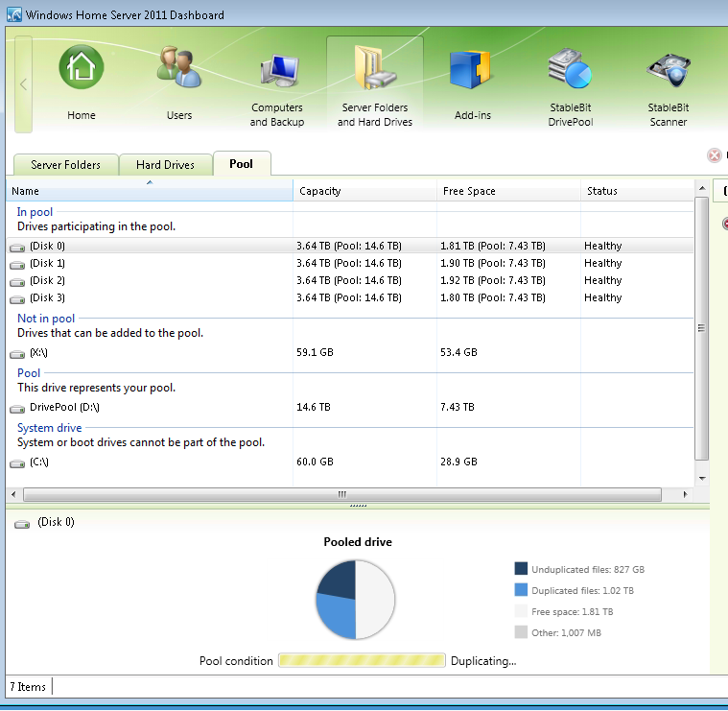
Task: Click '1.92 TB (Pool: 7.43 TB)' cell
Action: pyautogui.click(x=493, y=280)
